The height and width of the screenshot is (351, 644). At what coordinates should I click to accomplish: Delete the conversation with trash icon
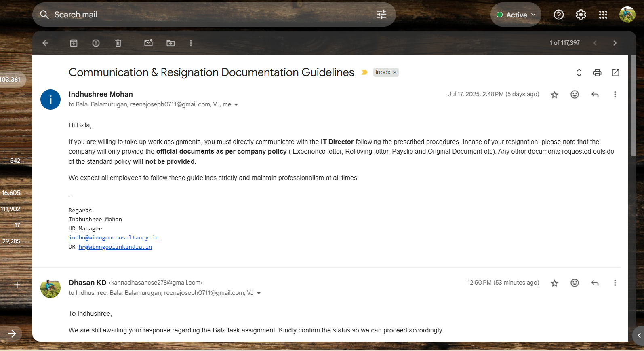coord(118,43)
